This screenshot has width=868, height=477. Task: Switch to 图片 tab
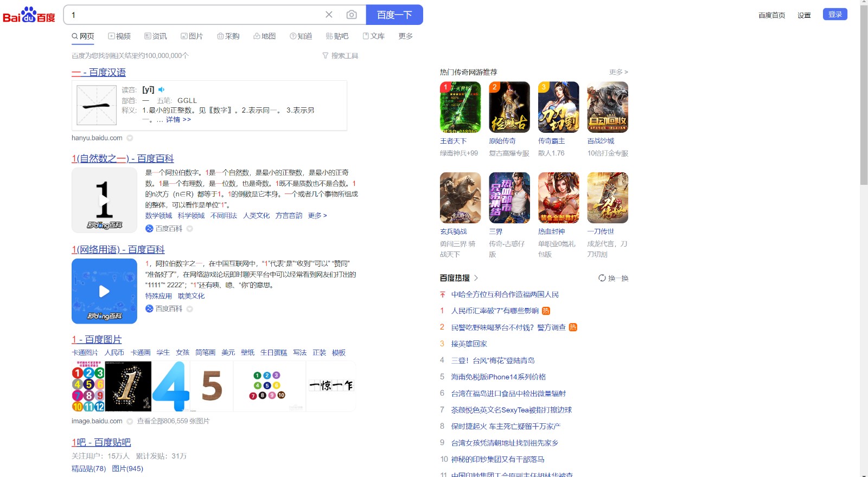(192, 36)
